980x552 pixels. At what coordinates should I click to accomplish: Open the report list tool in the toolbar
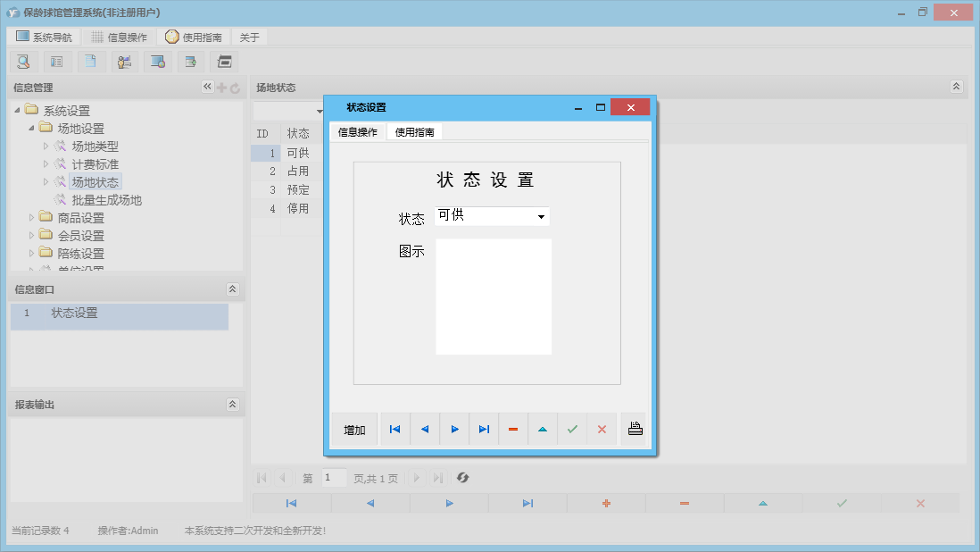point(57,61)
